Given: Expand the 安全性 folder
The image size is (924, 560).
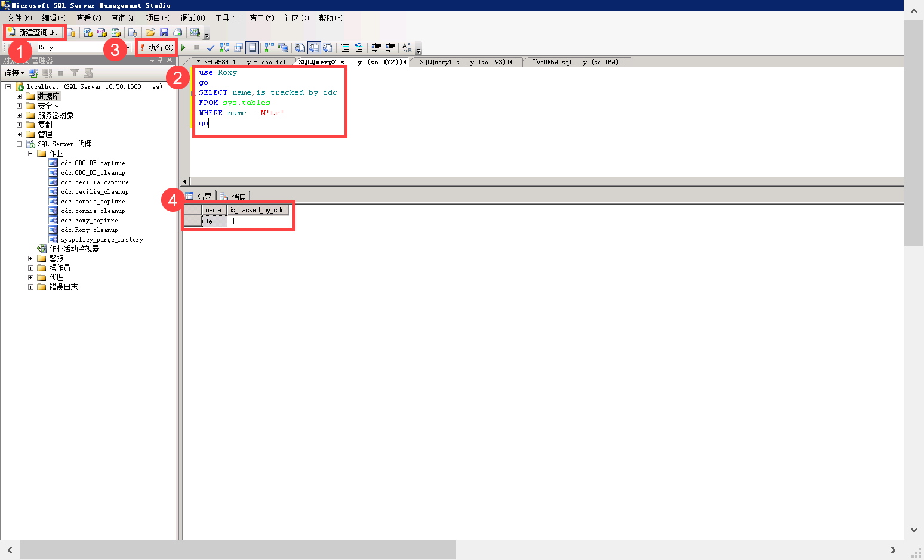Looking at the screenshot, I should pos(19,106).
